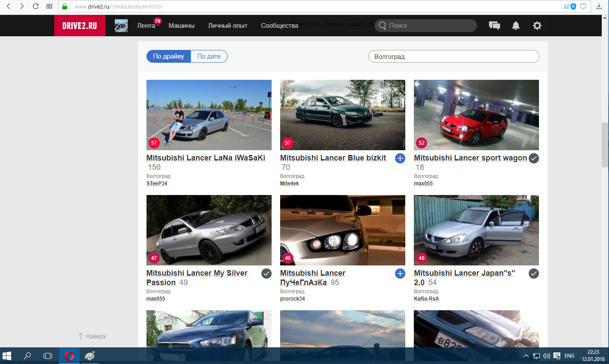Open the notifications bell icon
The image size is (609, 364).
point(516,26)
